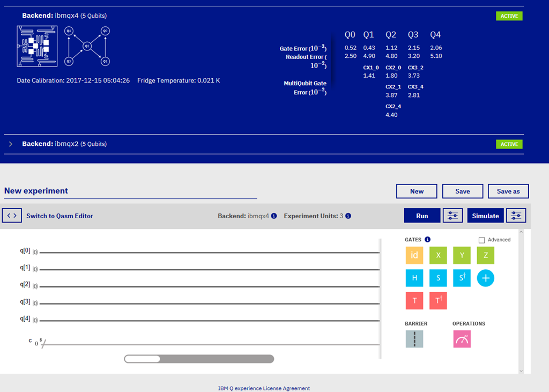Click the code brackets editor icon
The image size is (549, 392).
12,216
